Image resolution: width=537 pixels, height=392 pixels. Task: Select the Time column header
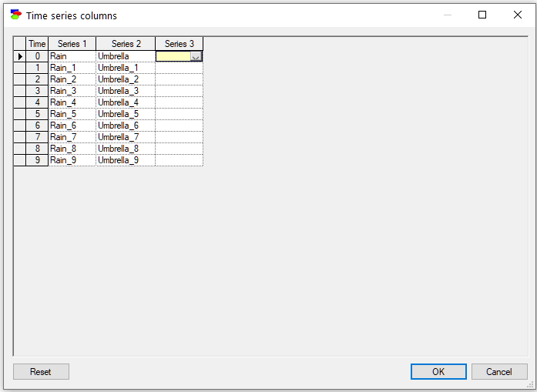pyautogui.click(x=37, y=44)
